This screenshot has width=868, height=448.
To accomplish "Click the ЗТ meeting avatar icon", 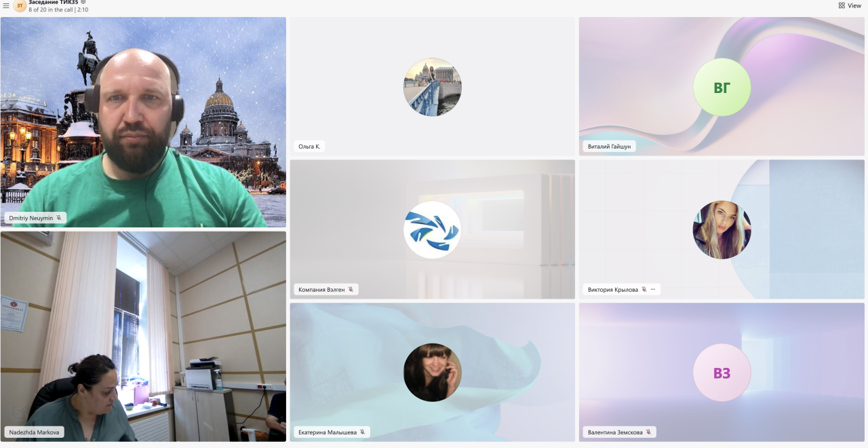I will (x=20, y=6).
